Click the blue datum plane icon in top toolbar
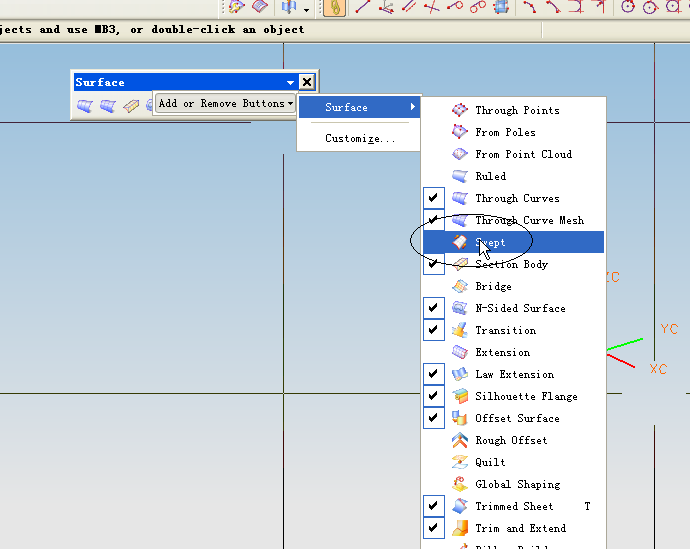Viewport: 690px width, 549px height. coord(289,7)
